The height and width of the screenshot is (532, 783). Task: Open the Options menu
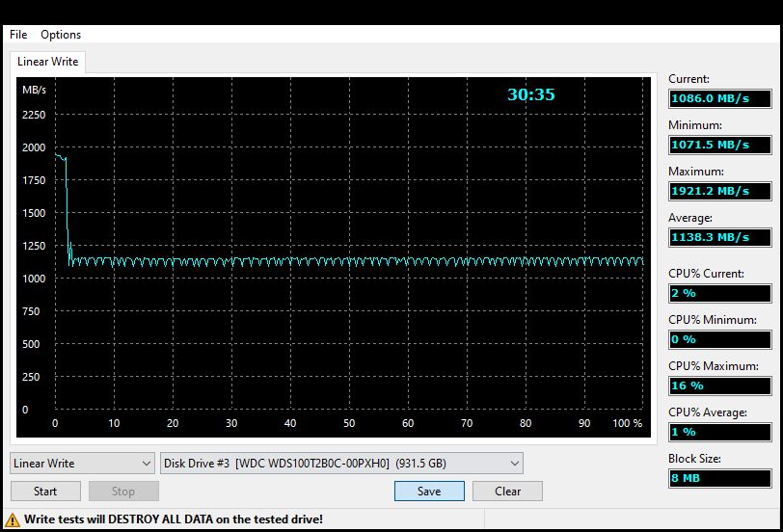coord(61,35)
